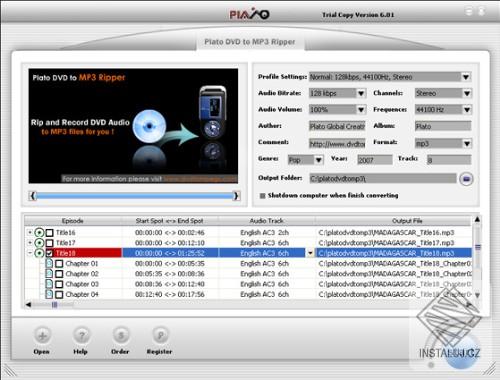Click the green disc icon for Title18

pyautogui.click(x=40, y=253)
